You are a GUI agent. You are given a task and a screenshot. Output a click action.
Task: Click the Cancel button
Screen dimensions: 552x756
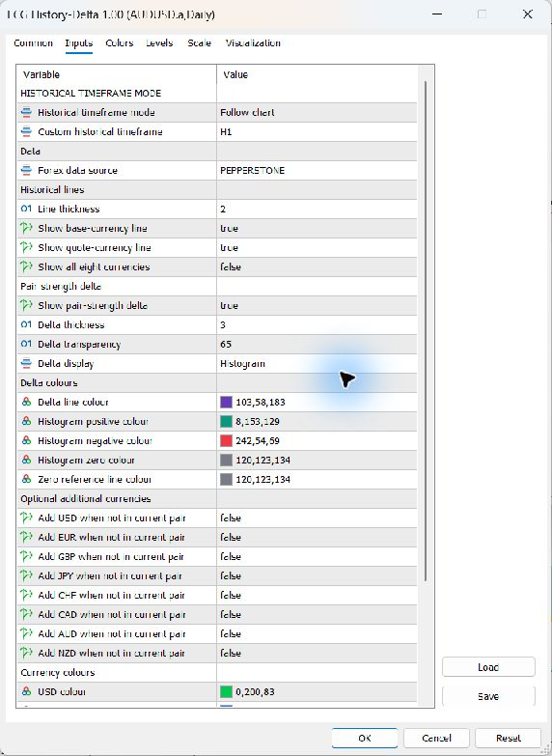pyautogui.click(x=436, y=738)
